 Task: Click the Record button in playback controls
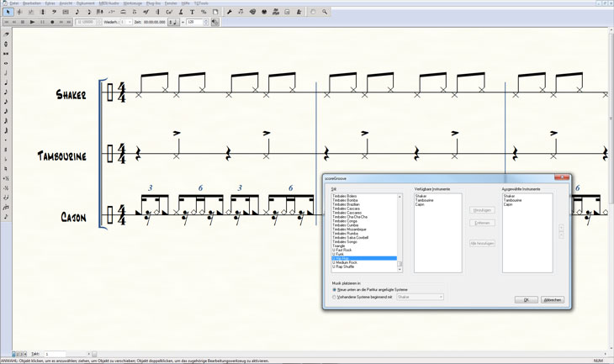[x=52, y=23]
